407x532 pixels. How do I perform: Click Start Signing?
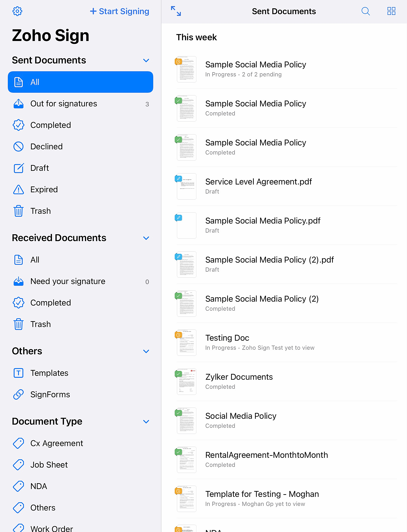(120, 11)
